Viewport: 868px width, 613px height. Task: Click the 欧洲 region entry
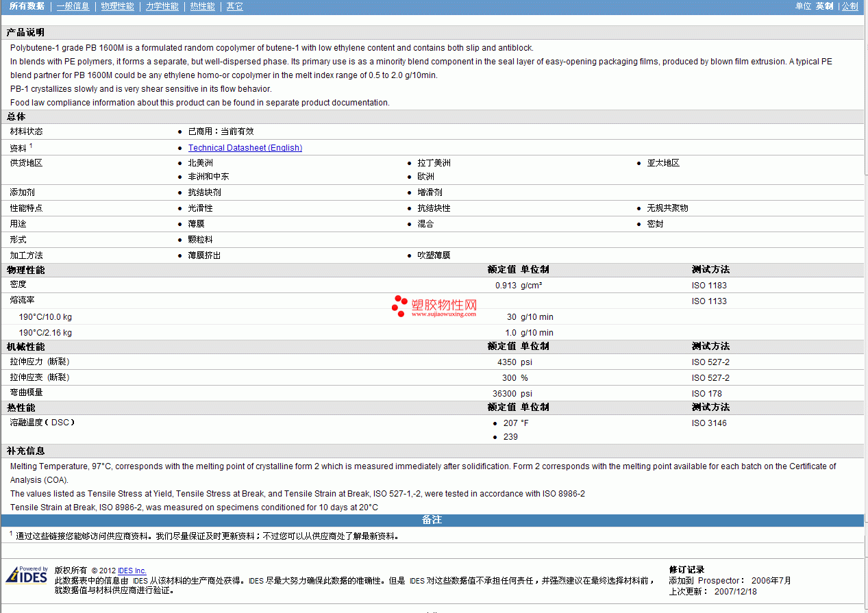426,177
